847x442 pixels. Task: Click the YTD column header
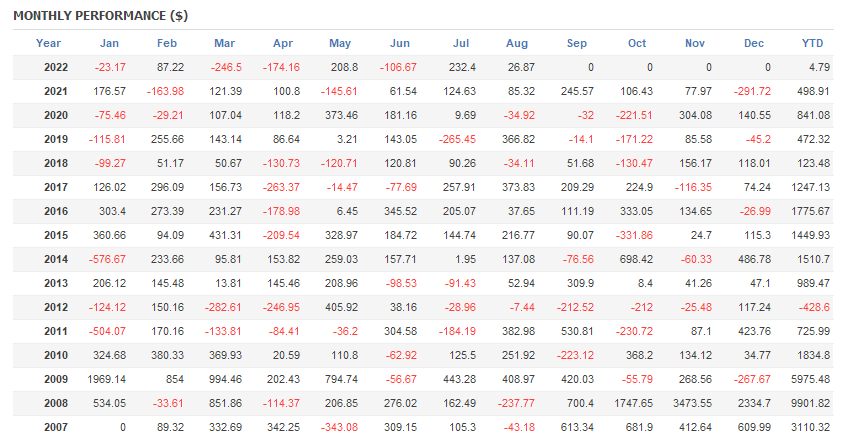[812, 43]
